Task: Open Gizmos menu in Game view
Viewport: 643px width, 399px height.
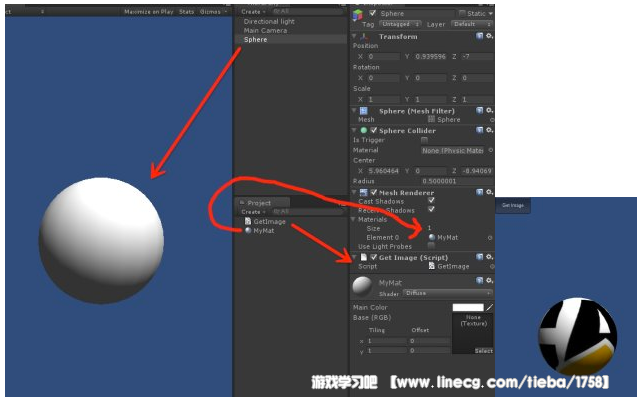Action: (213, 12)
